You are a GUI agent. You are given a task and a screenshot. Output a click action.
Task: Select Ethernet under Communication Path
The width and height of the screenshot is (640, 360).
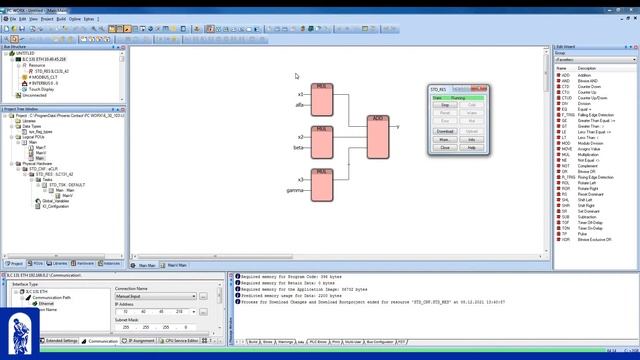pyautogui.click(x=46, y=304)
